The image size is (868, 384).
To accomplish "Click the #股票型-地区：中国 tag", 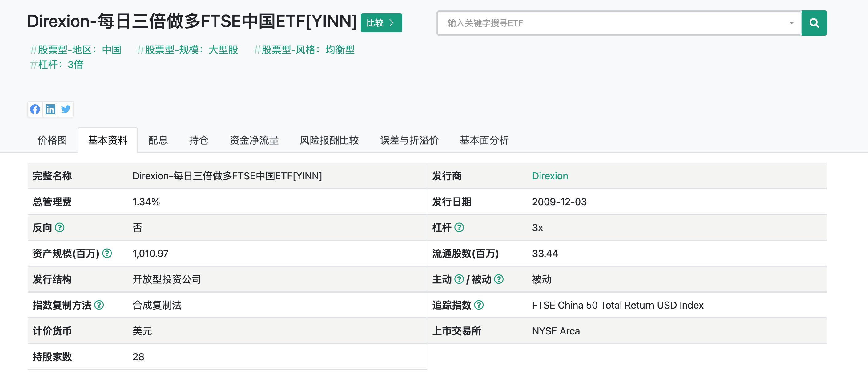I will pos(76,50).
